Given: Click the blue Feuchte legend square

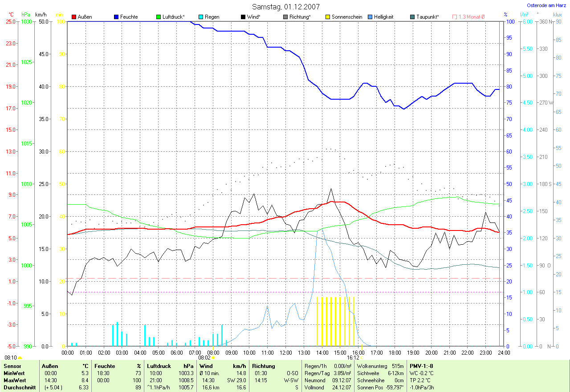Looking at the screenshot, I should (x=117, y=17).
